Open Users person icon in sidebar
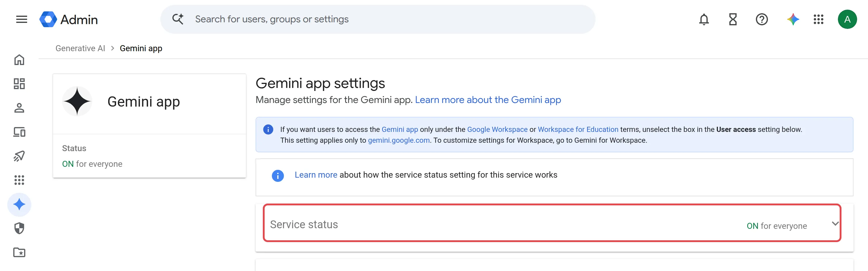Viewport: 868px width, 271px height. point(19,108)
